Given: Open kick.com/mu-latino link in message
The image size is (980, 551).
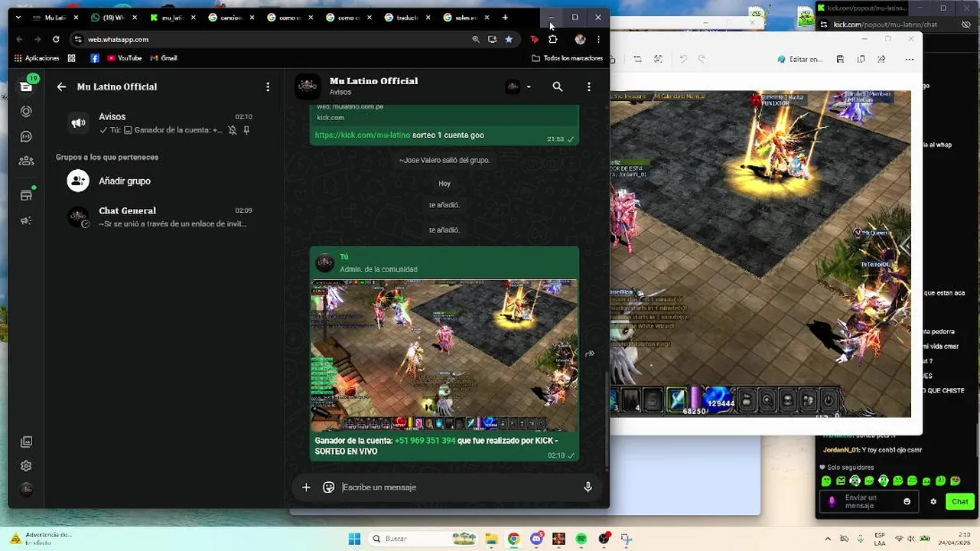Looking at the screenshot, I should click(x=363, y=135).
